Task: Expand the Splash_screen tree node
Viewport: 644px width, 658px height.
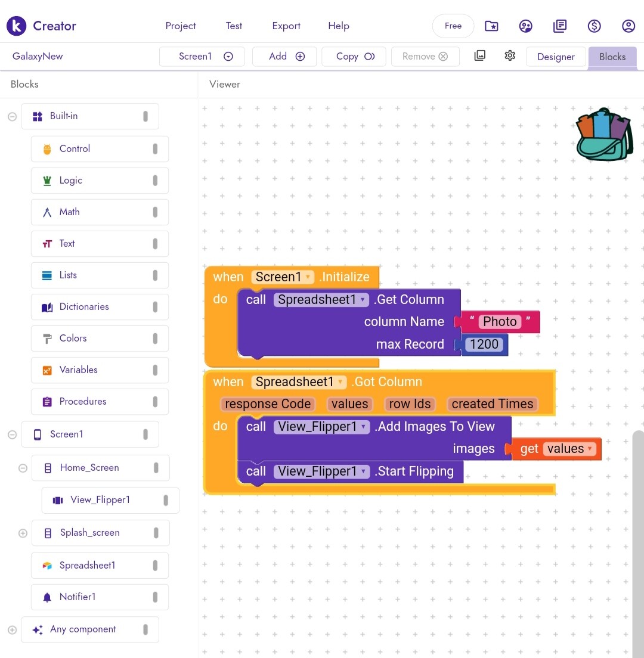Action: point(23,533)
